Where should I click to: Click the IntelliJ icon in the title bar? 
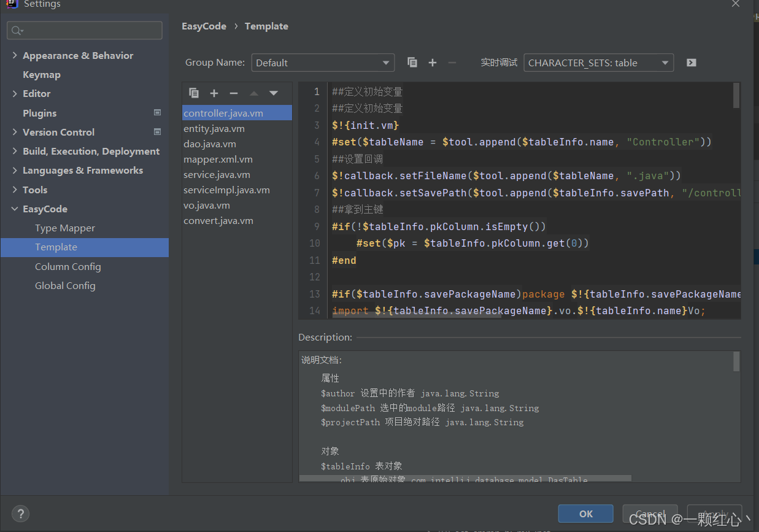click(12, 4)
